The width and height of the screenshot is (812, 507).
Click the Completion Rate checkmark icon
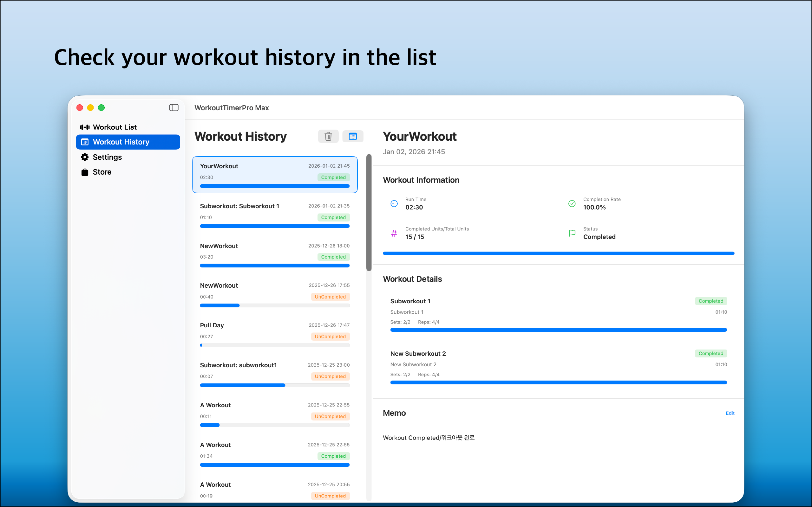click(x=572, y=203)
